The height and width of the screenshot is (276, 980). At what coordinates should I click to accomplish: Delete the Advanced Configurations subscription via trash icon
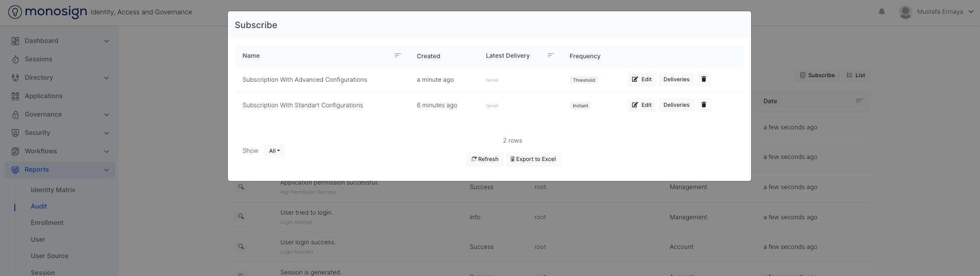tap(704, 79)
